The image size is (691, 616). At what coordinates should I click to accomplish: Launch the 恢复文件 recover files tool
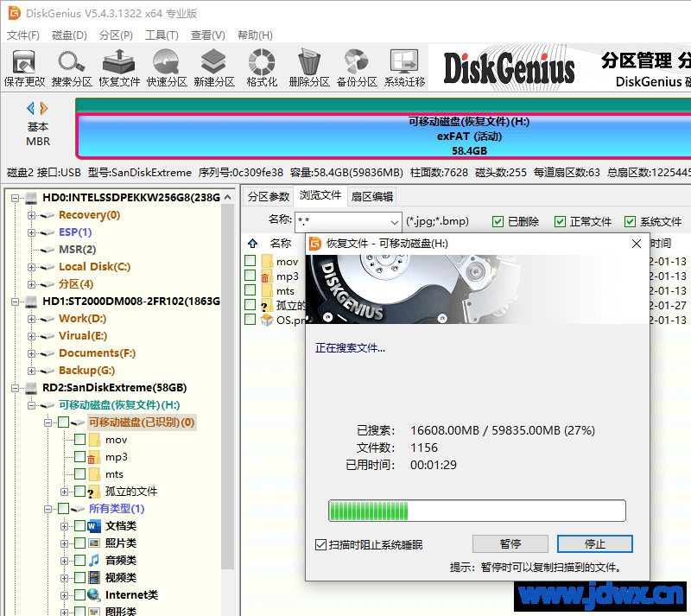pyautogui.click(x=119, y=68)
